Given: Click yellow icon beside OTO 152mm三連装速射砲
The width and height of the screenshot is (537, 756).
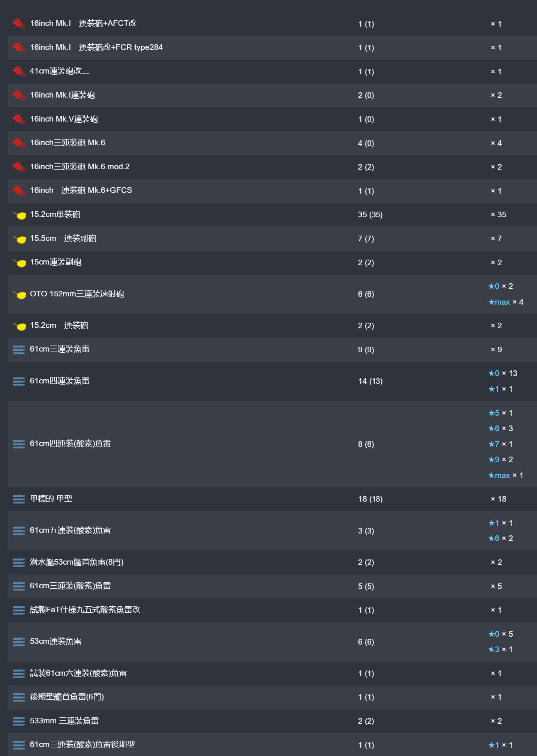Looking at the screenshot, I should (x=19, y=295).
